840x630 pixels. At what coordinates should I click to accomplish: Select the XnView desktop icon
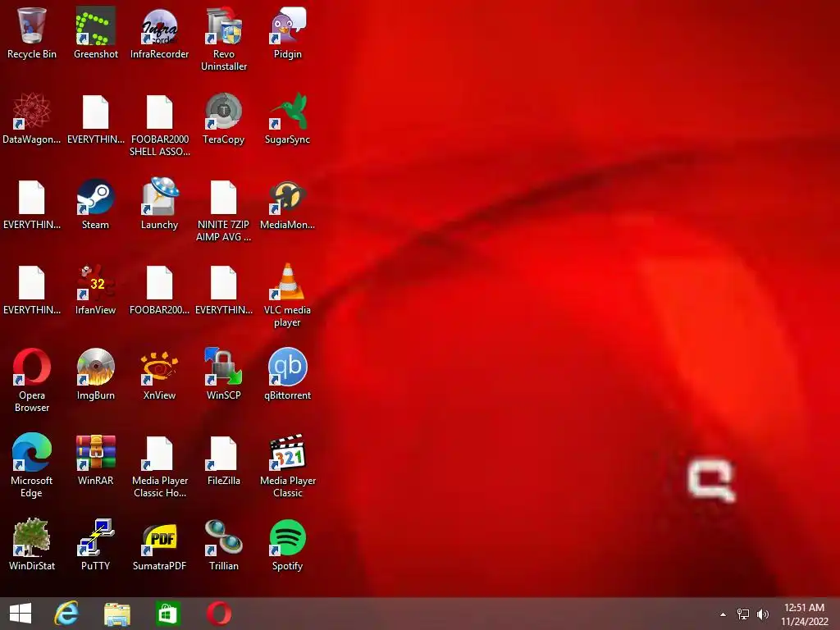[x=160, y=367]
